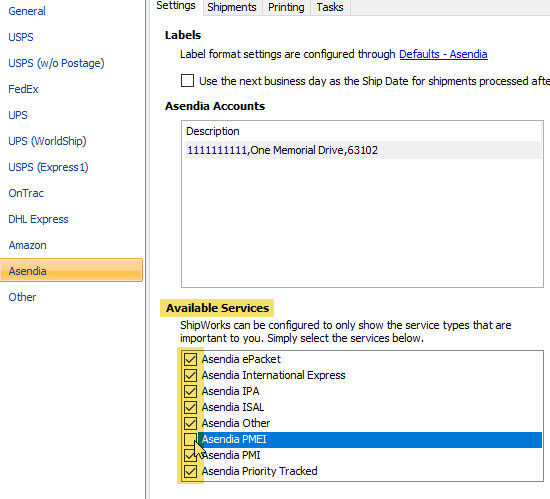
Task: Select the Asendia IPA row text
Action: point(230,391)
